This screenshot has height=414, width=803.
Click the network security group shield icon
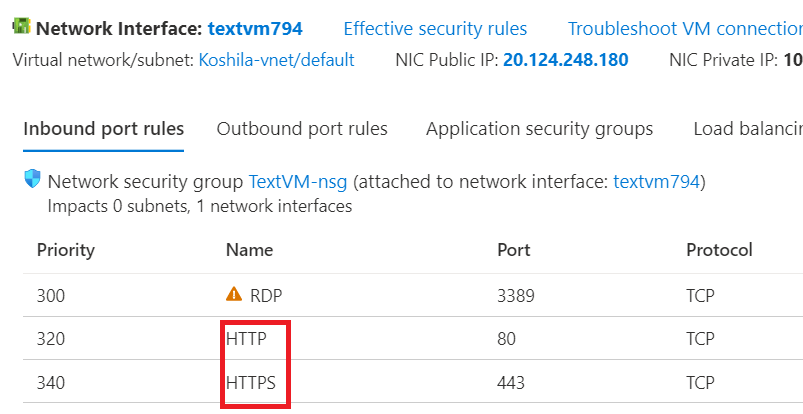click(32, 179)
